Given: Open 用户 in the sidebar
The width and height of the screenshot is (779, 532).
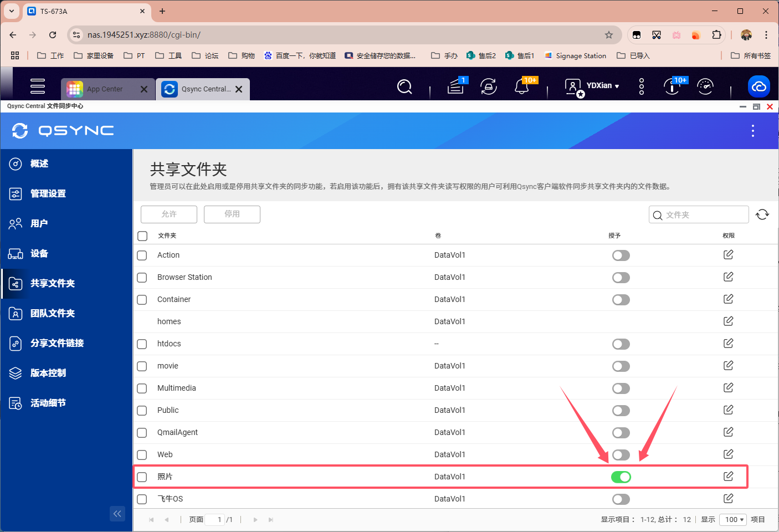Looking at the screenshot, I should click(x=66, y=223).
